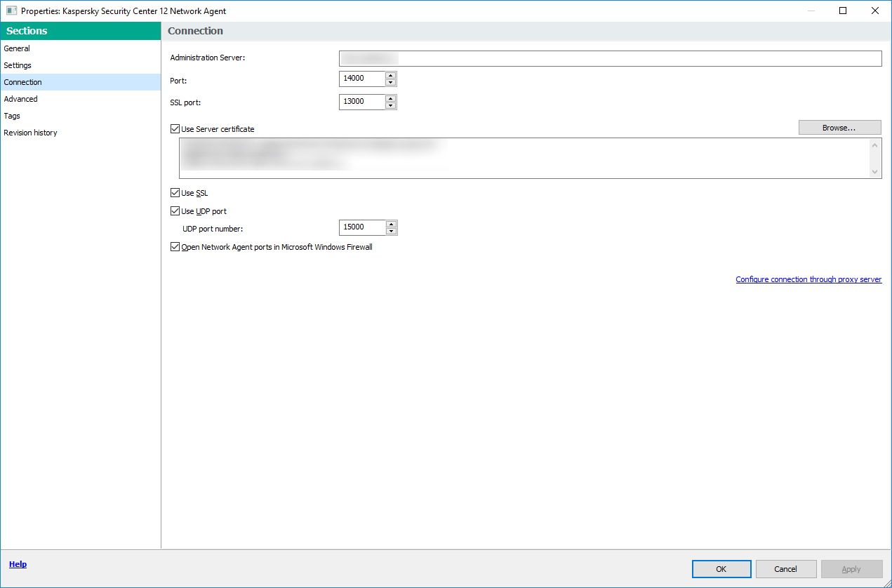Click the Administration Server input field
892x588 pixels.
point(610,58)
